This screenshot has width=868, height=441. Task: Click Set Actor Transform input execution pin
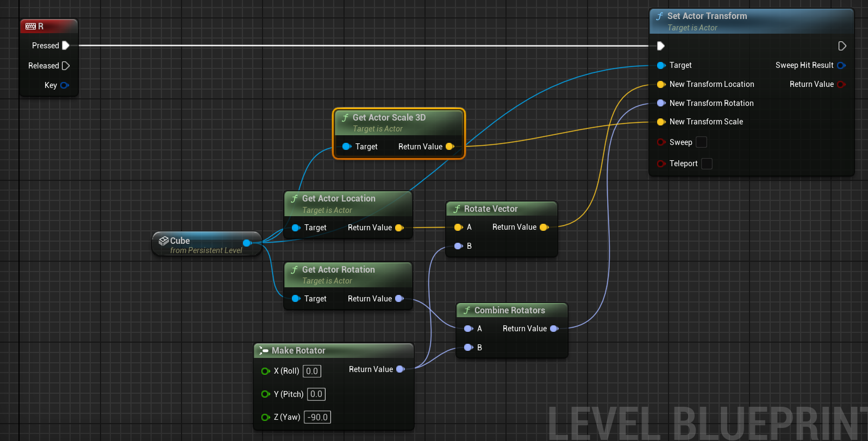pos(661,46)
